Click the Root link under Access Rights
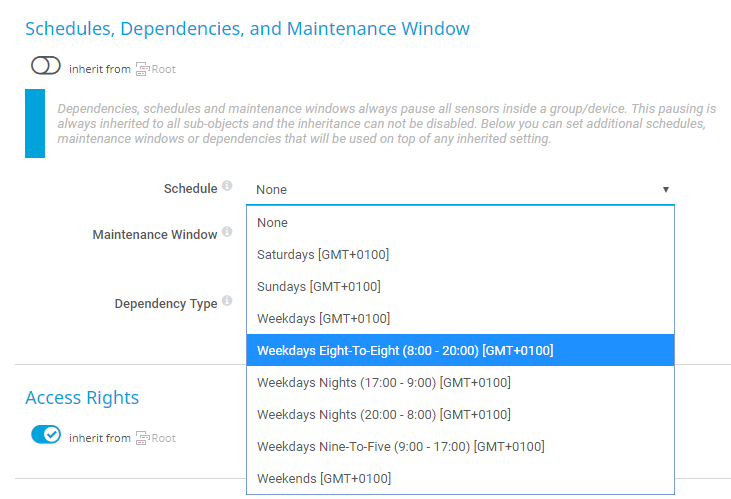 (x=163, y=438)
